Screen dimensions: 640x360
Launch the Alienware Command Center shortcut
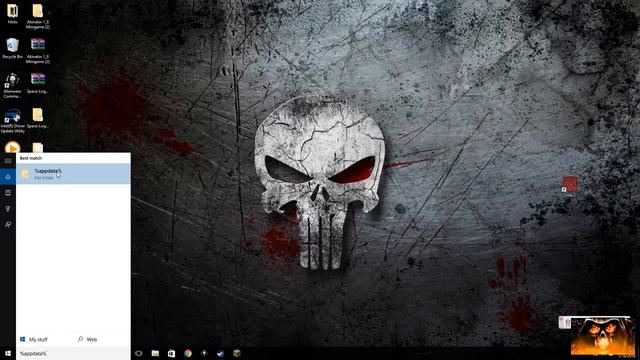(12, 86)
